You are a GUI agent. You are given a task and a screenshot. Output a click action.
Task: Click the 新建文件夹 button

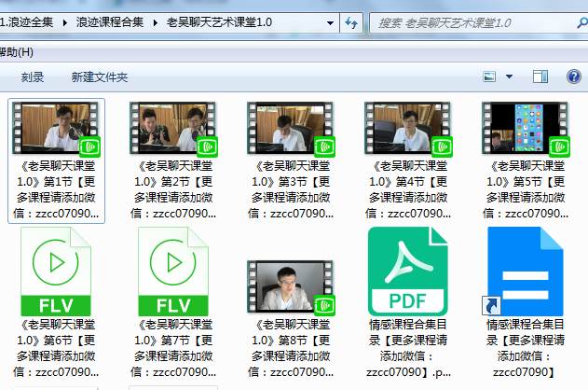tap(100, 77)
